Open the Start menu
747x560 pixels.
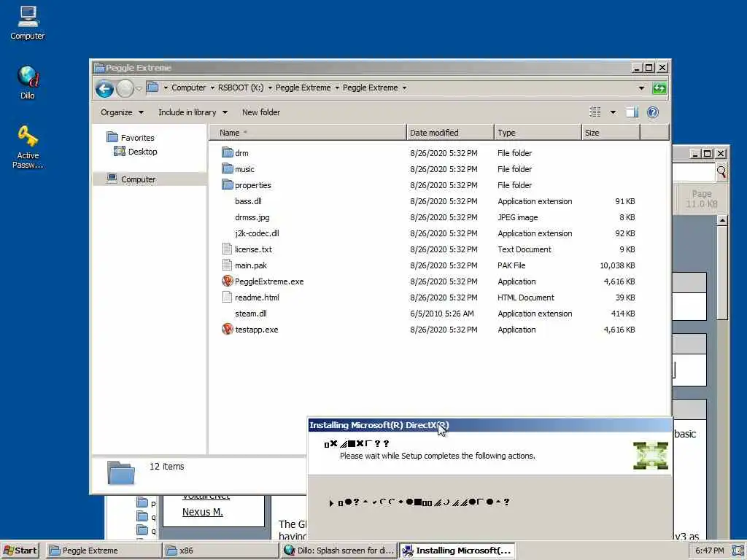[x=20, y=551]
